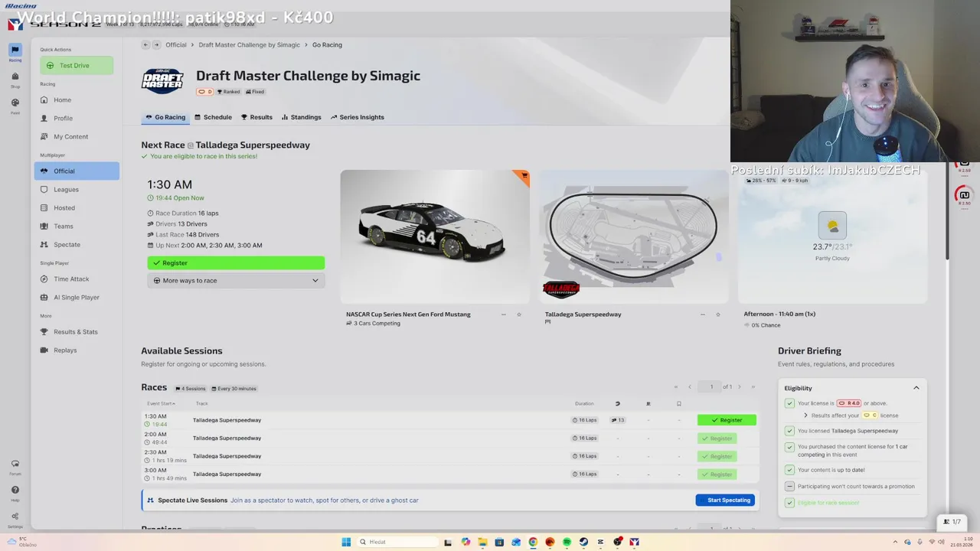The height and width of the screenshot is (551, 980).
Task: Click the Hledat search box on taskbar
Action: tap(398, 542)
